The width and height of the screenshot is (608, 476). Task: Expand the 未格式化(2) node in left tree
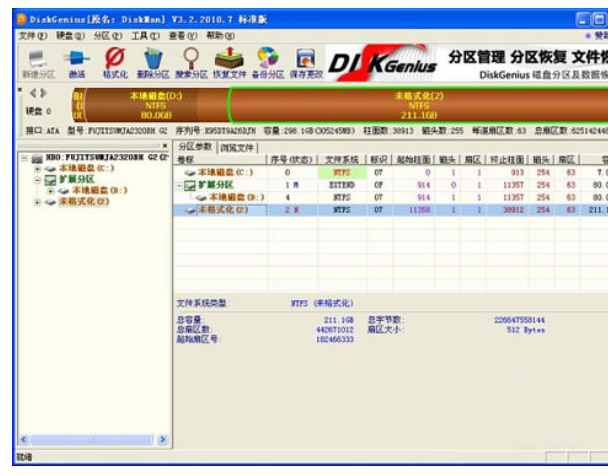pos(37,201)
